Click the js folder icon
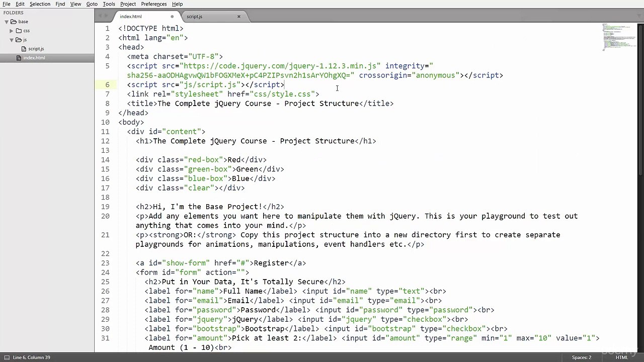 click(19, 40)
